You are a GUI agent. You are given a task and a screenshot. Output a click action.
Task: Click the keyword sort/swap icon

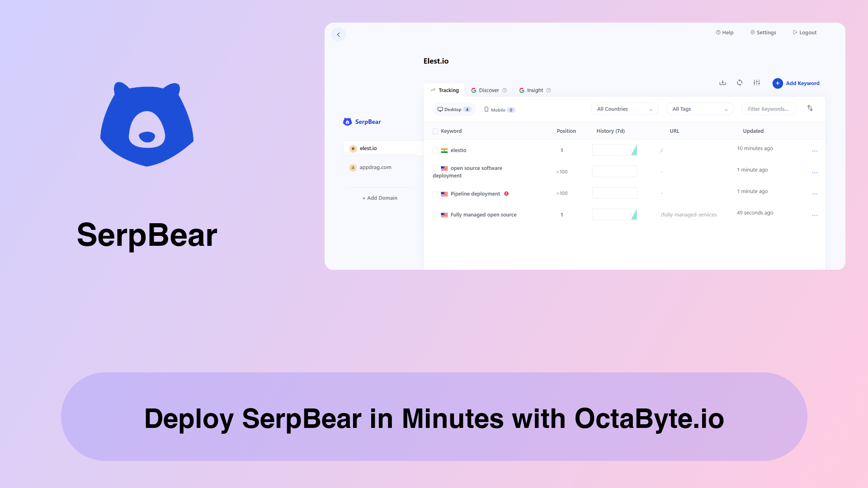tap(810, 108)
